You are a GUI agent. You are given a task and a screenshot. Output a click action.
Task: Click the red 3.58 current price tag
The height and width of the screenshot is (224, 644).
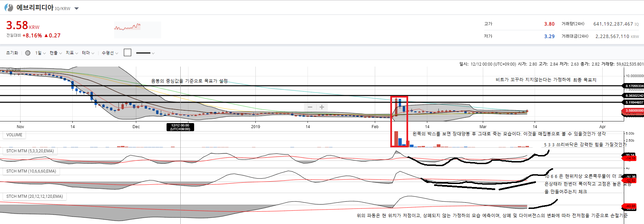tap(634, 110)
